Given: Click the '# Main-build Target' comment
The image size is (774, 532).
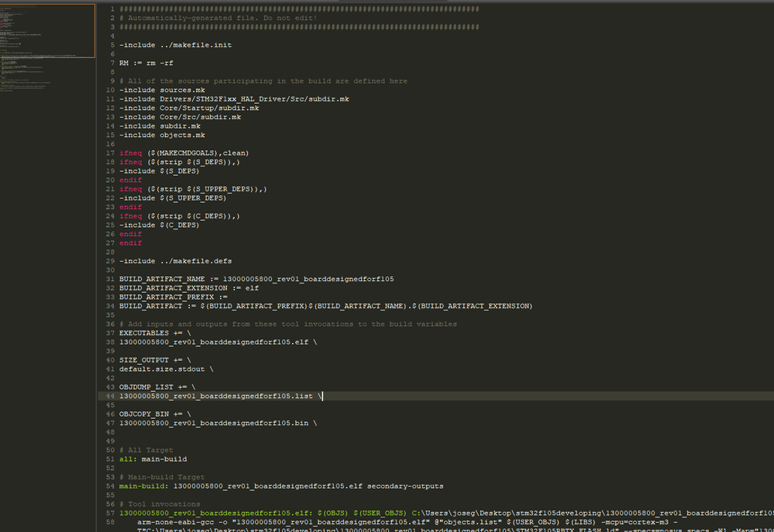Looking at the screenshot, I should [x=162, y=477].
